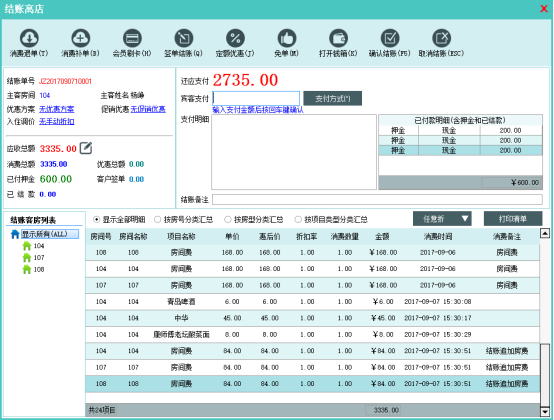The height and width of the screenshot is (420, 554).
Task: Cancel checkout via 取消结账(ESC) icon
Action: (x=441, y=38)
